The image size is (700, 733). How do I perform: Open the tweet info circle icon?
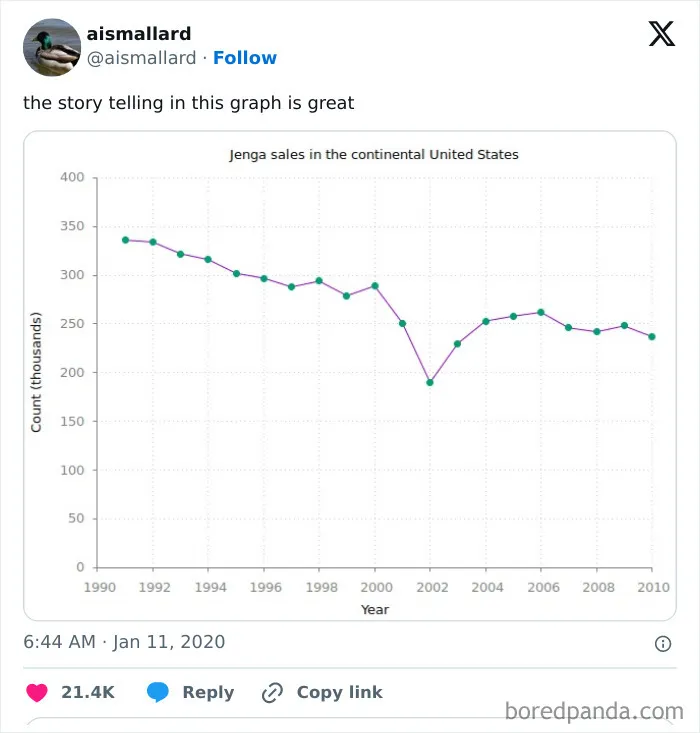[x=663, y=644]
